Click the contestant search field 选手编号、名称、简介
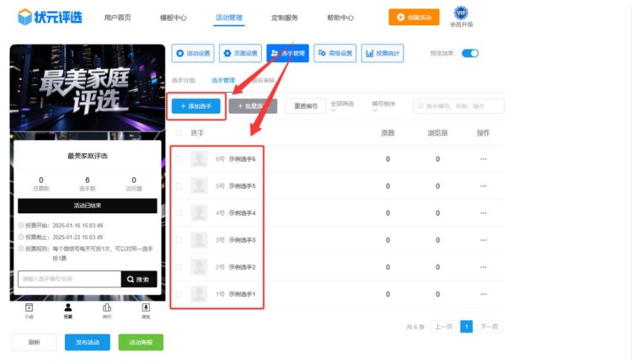 click(459, 106)
